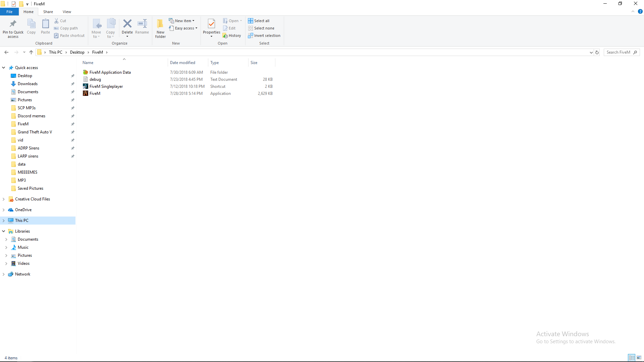Switch to the View ribbon tab
The width and height of the screenshot is (644, 362).
point(67,12)
